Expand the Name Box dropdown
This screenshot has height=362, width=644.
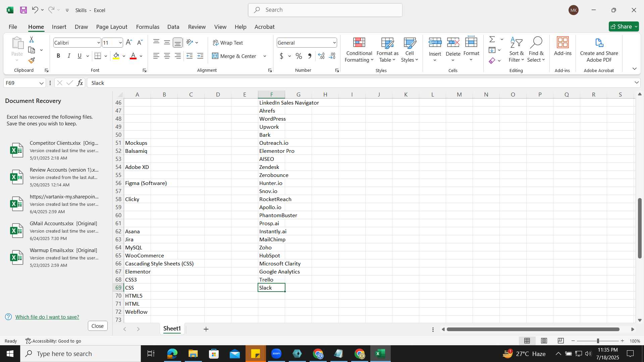(x=42, y=83)
